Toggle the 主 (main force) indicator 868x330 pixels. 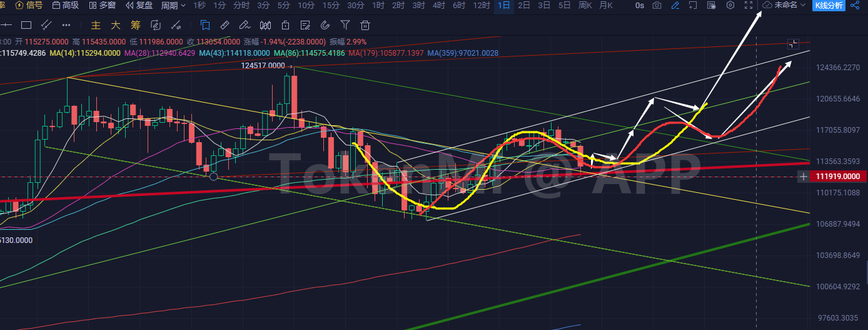coord(96,26)
